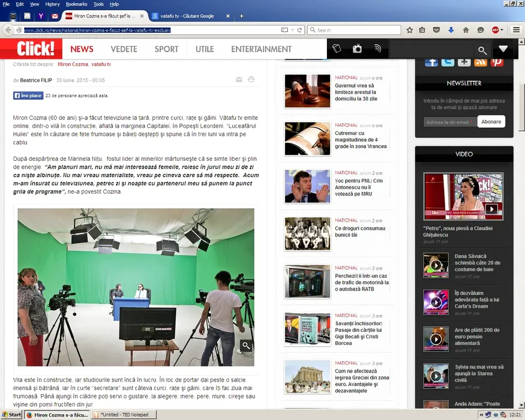The width and height of the screenshot is (525, 420).
Task: Expand the header dropdown white triangle
Action: coord(503,49)
